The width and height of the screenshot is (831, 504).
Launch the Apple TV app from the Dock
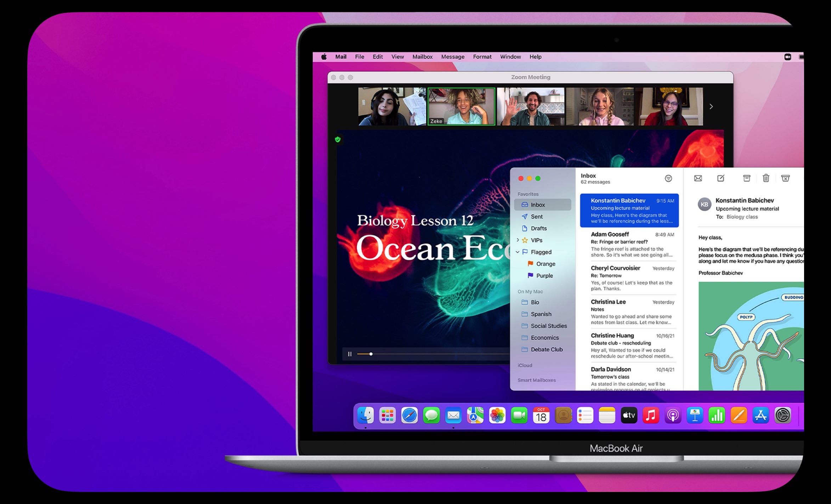pos(629,416)
